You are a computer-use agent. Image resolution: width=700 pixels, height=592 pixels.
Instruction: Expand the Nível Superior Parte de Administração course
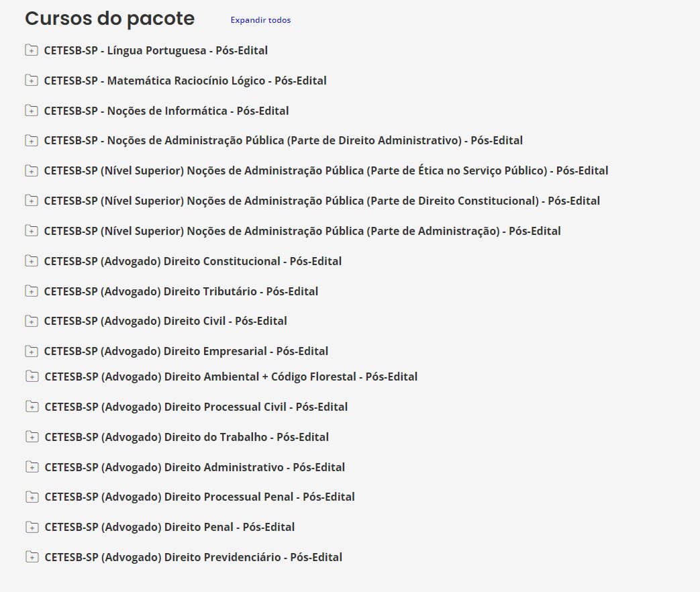pyautogui.click(x=302, y=231)
